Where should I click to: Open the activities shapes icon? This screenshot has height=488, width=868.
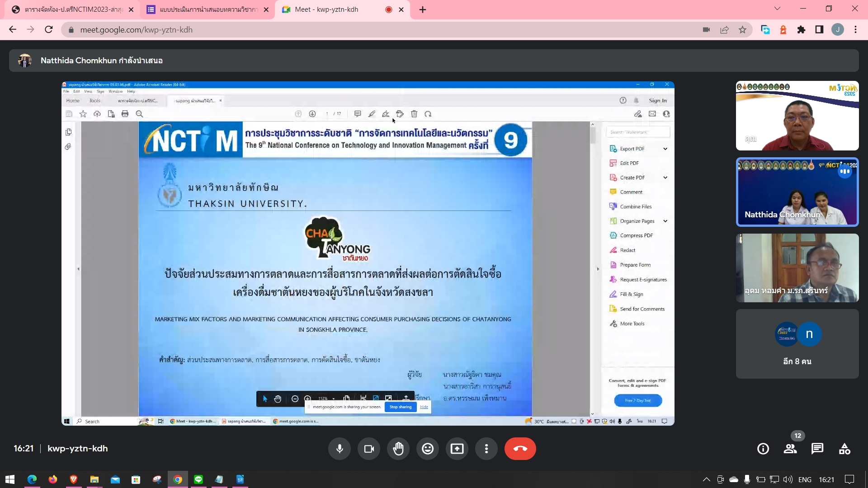[844, 449]
